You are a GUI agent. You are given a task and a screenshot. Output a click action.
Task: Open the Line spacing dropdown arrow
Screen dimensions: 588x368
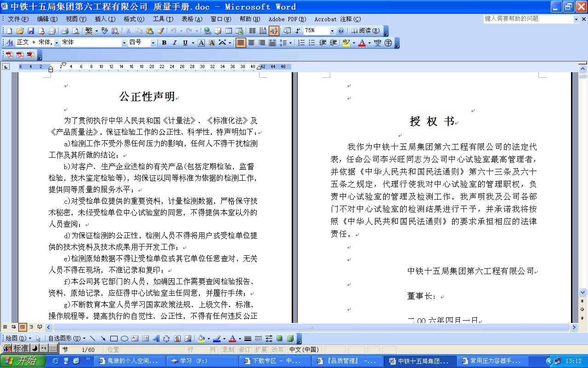pos(291,43)
